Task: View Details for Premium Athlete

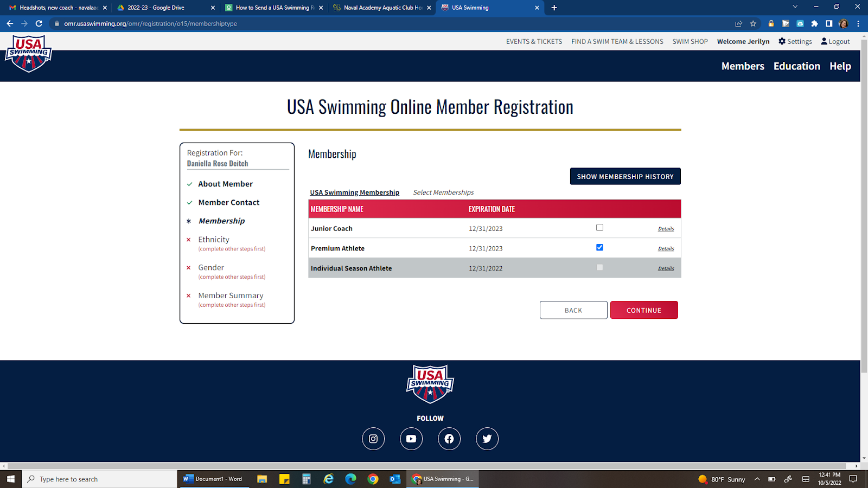Action: [x=666, y=249]
